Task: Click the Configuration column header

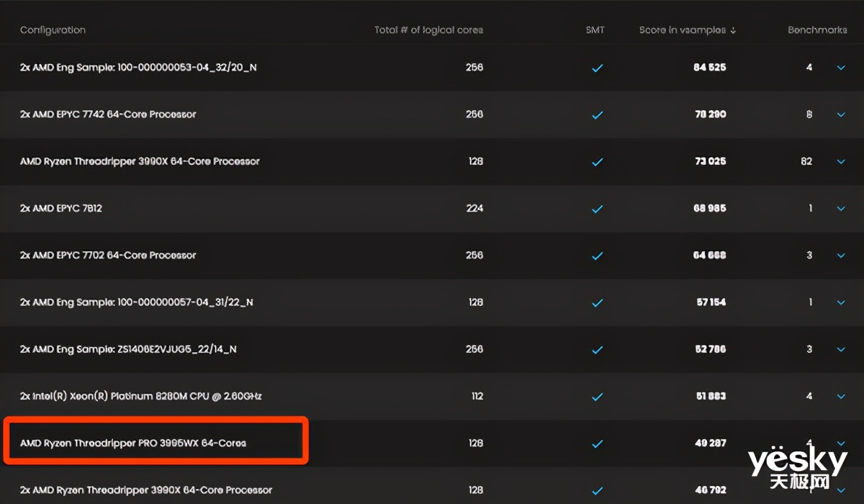Action: [53, 30]
